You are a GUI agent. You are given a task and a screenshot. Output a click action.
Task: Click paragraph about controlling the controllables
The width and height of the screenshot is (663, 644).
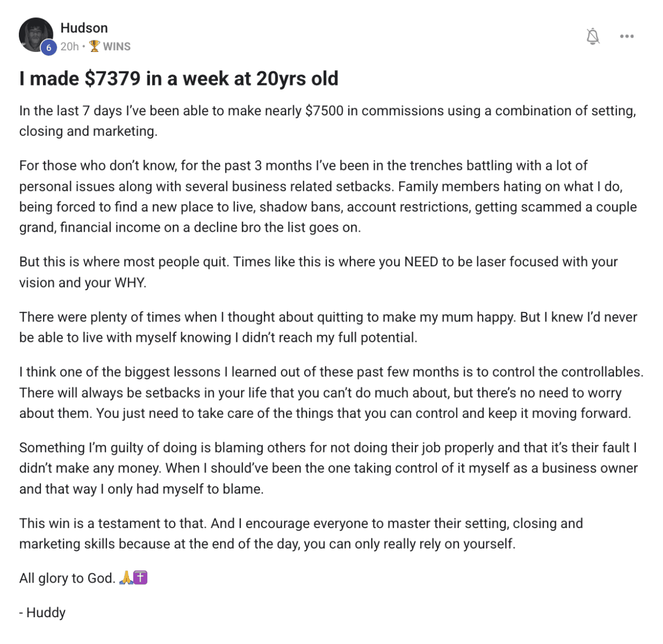pos(331,392)
